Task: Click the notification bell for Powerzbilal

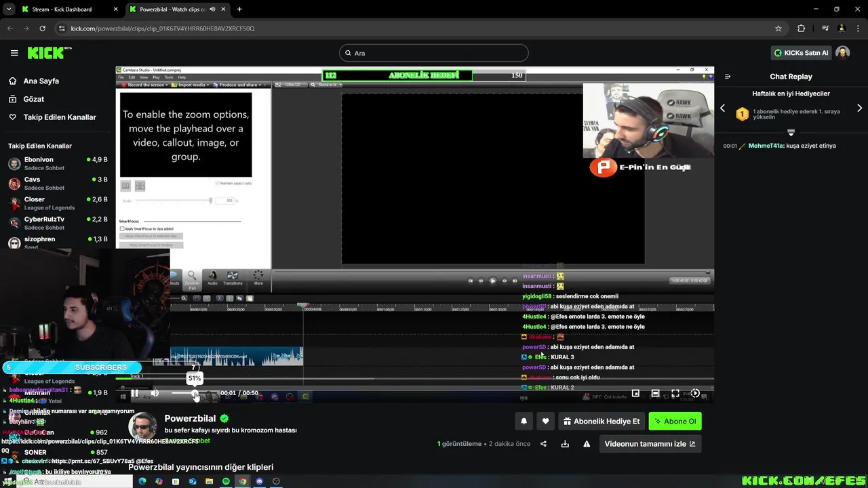Action: click(x=524, y=421)
